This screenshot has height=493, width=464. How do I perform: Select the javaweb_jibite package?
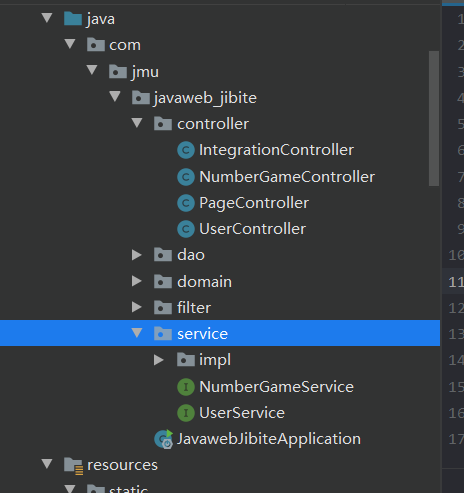click(x=205, y=98)
